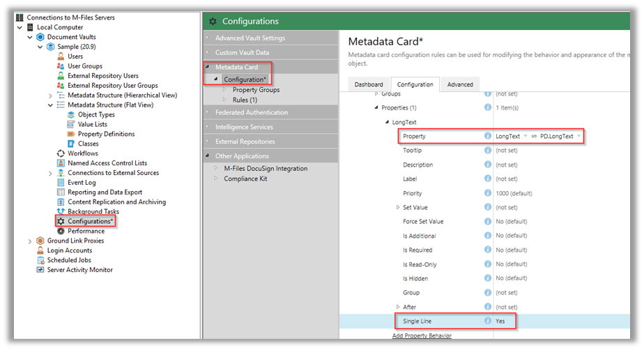Collapse the Document Vaults node

click(x=30, y=37)
